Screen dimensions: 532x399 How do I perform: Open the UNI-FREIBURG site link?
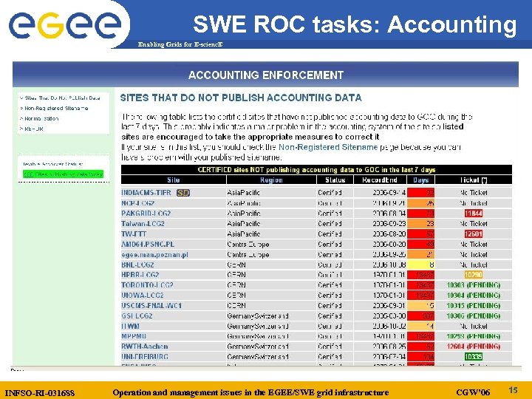[x=145, y=357]
